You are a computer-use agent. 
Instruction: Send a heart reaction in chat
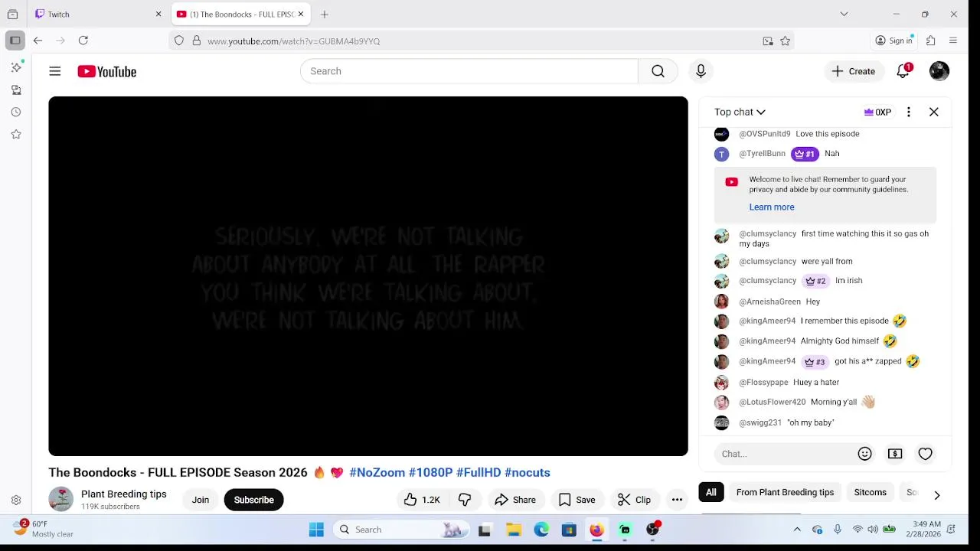click(926, 454)
